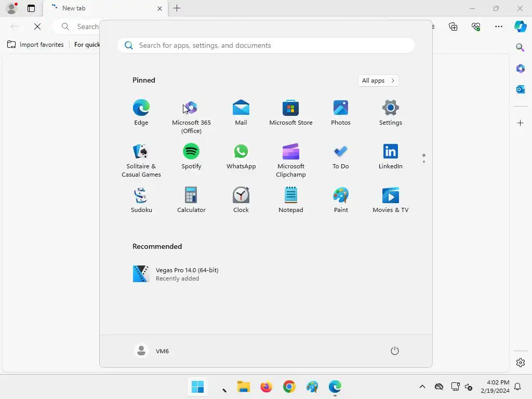This screenshot has width=532, height=399.
Task: Click OneDrive cloud icon in system tray
Action: coord(438,387)
